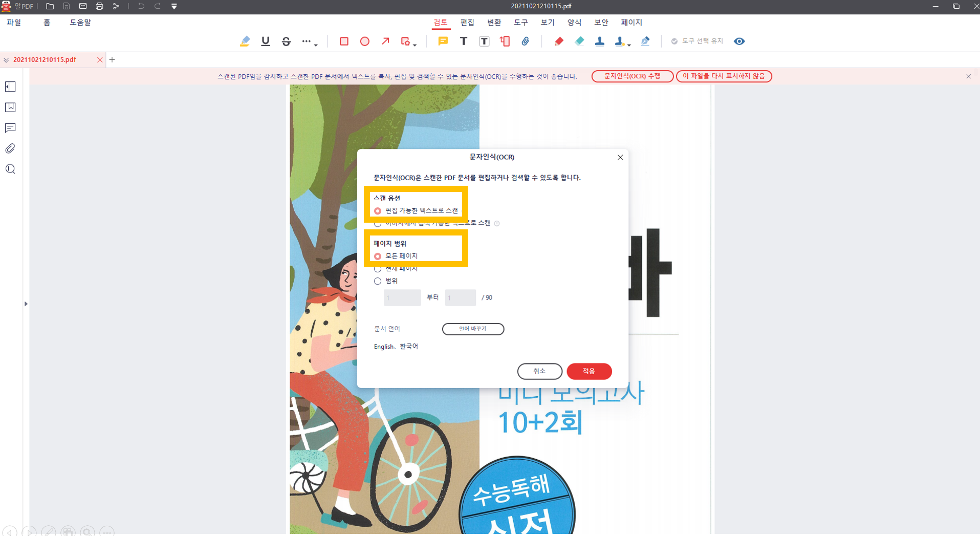
Task: Open info tooltip for image scan option
Action: click(x=497, y=224)
